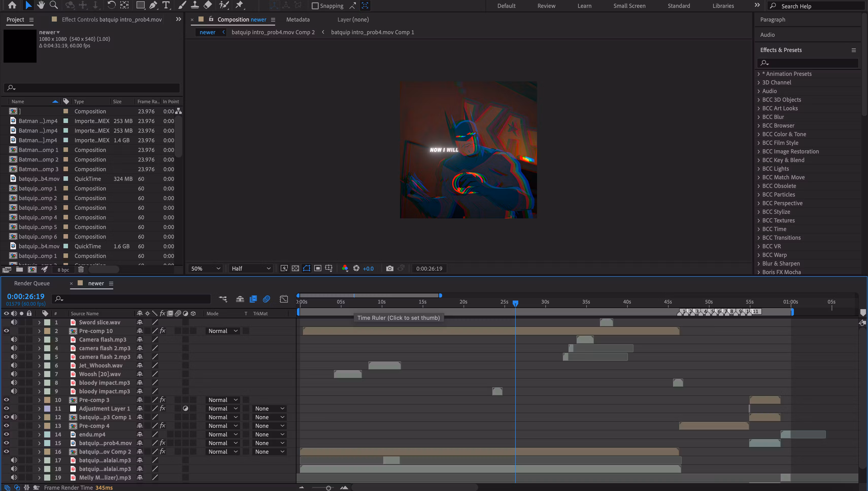Enable the Snapping checkbox
The height and width of the screenshot is (491, 868).
click(315, 6)
